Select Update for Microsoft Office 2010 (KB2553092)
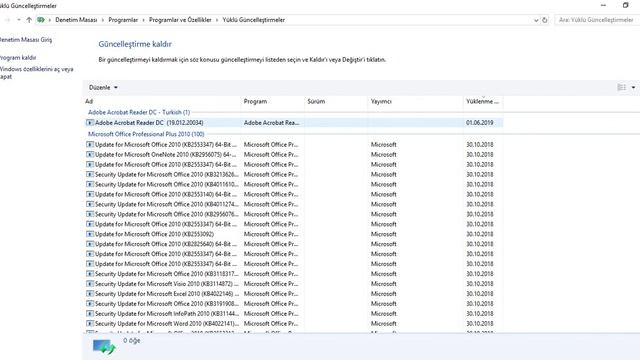The width and height of the screenshot is (640, 360). pyautogui.click(x=293, y=234)
